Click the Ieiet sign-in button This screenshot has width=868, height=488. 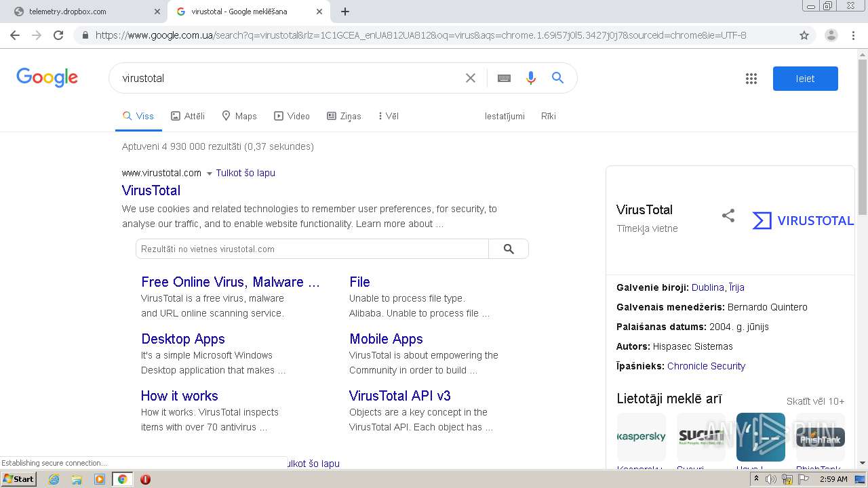click(806, 79)
